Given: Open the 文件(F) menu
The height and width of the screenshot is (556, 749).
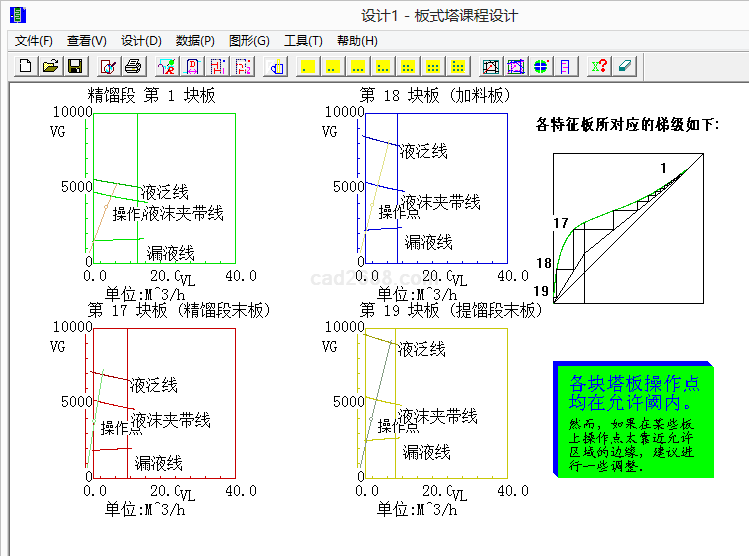Looking at the screenshot, I should [x=34, y=41].
